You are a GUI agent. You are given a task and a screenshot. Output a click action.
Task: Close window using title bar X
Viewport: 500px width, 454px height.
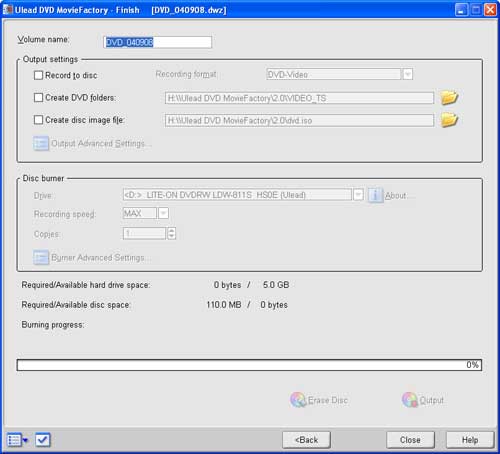tap(490, 10)
